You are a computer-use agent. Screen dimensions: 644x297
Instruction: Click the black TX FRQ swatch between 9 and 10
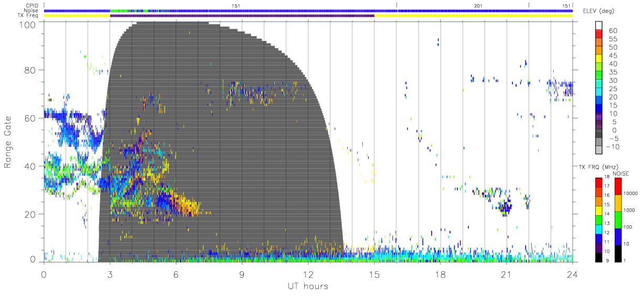click(x=598, y=257)
